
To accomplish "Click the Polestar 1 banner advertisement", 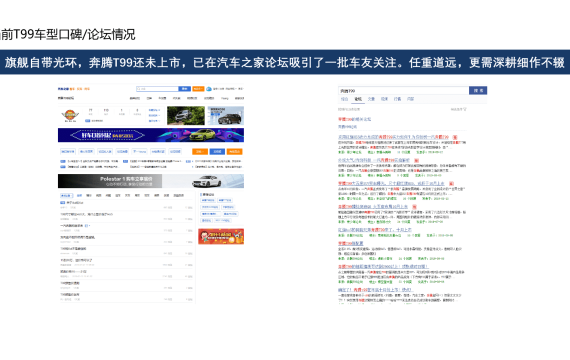I will pos(151,181).
